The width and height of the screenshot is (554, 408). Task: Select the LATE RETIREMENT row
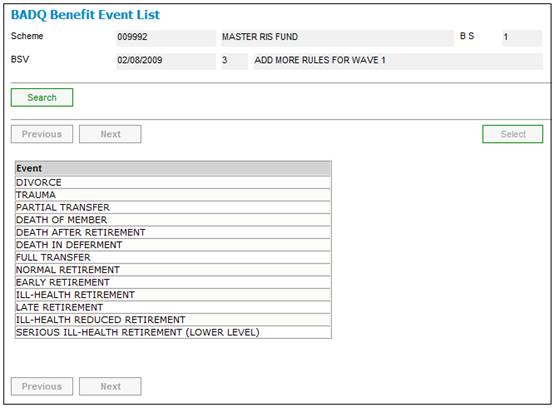173,307
